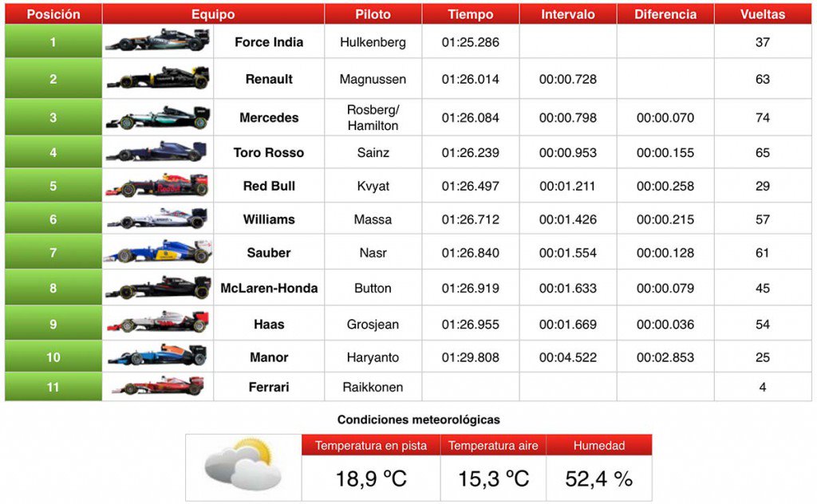Click position cell 2
The image size is (817, 504).
(x=53, y=79)
